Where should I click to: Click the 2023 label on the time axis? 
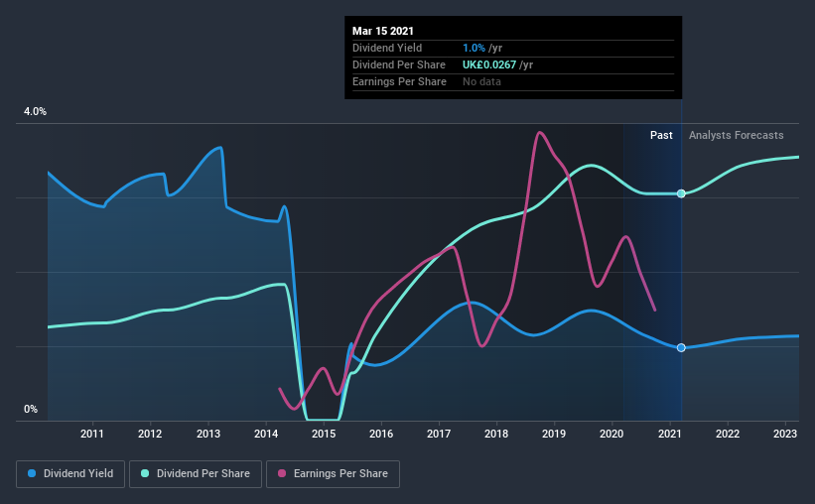785,434
